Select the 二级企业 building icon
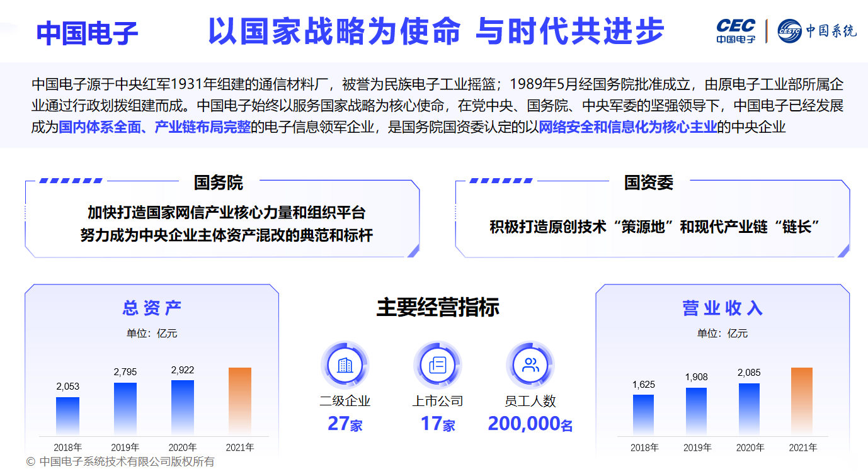 [345, 365]
